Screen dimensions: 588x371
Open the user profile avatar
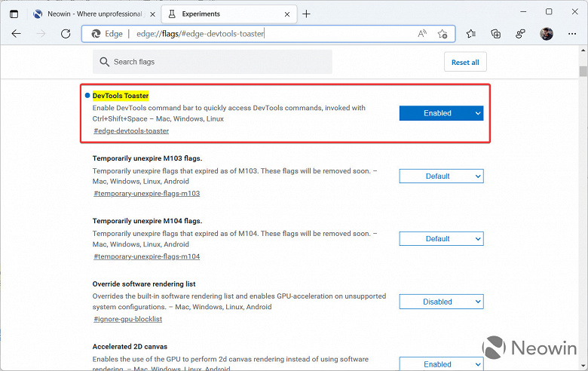[547, 34]
